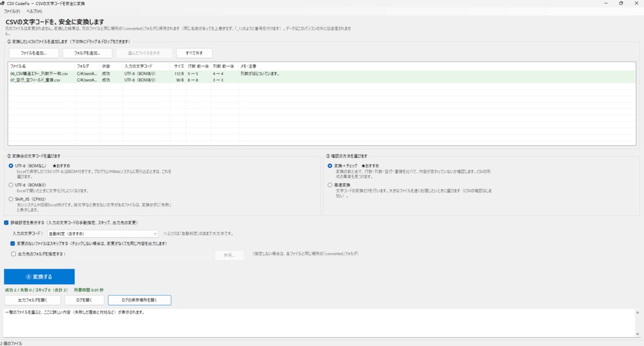644x346 pixels.
Task: Click the サイズ column header
Action: pyautogui.click(x=178, y=66)
